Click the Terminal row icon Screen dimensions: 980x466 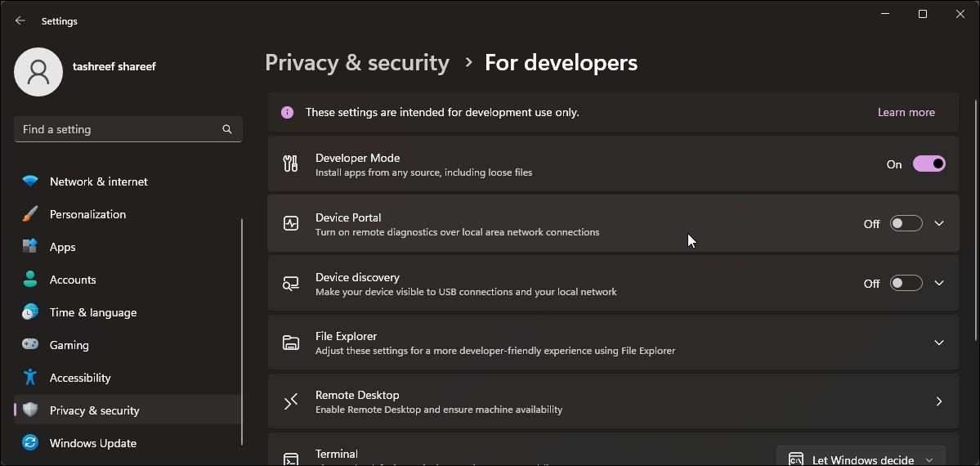point(291,459)
